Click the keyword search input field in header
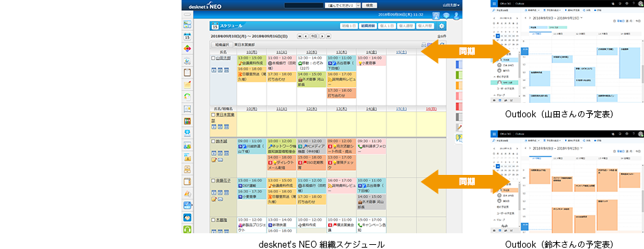Viewport: 644px width, 249px height. [304, 5]
